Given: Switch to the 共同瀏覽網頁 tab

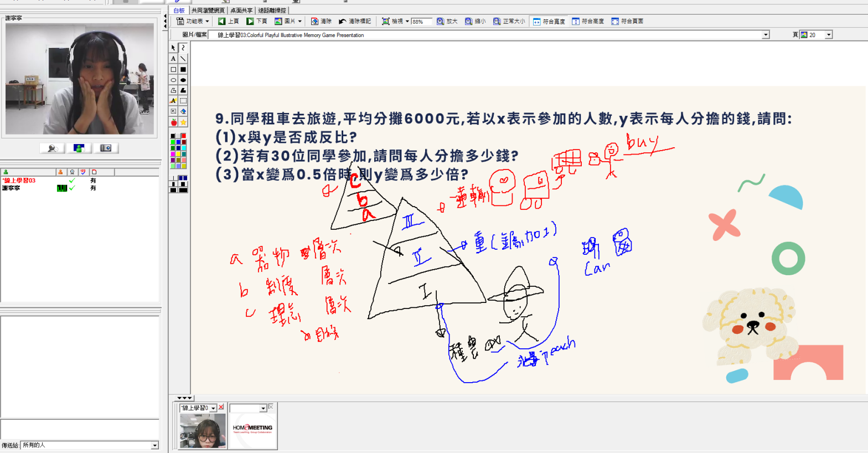Looking at the screenshot, I should (x=208, y=10).
